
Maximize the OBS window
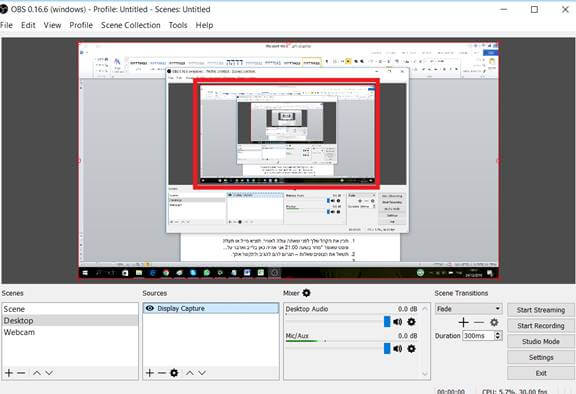tap(534, 9)
